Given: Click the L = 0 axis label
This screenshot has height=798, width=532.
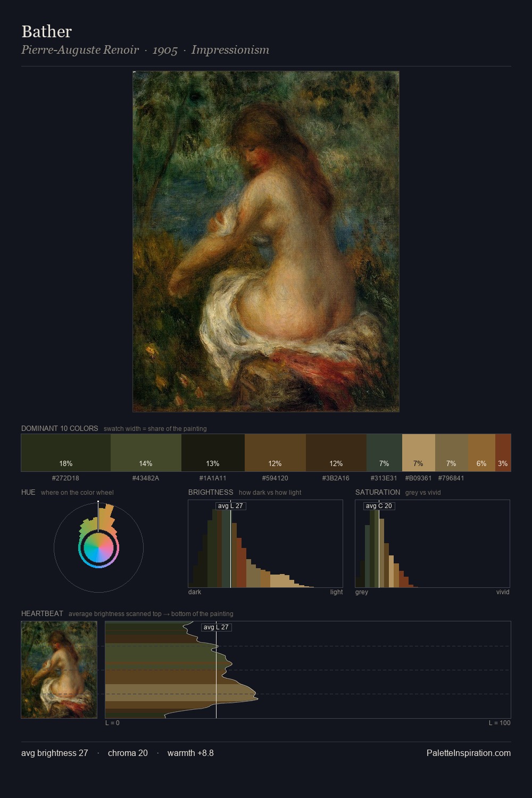Looking at the screenshot, I should (112, 723).
